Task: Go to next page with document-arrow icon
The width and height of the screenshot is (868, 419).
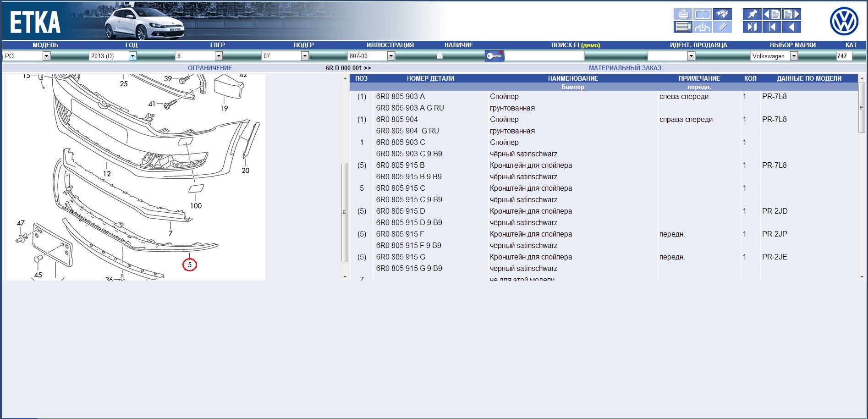Action: (791, 14)
